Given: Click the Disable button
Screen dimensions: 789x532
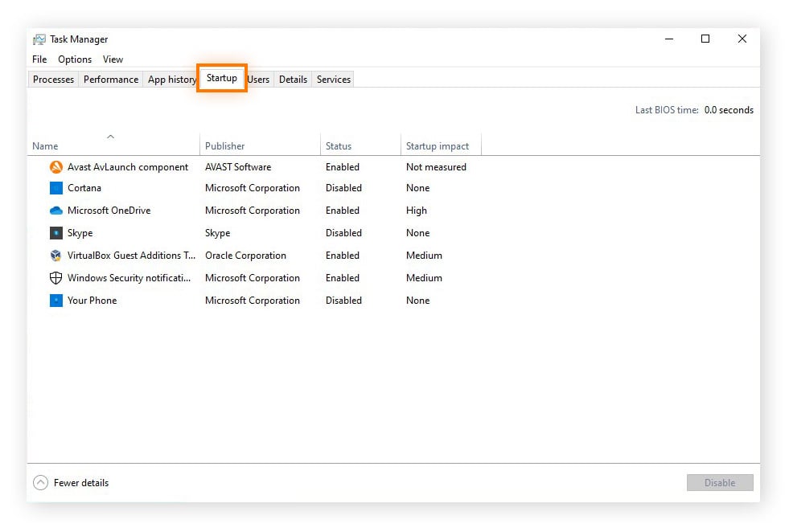Looking at the screenshot, I should pos(720,483).
